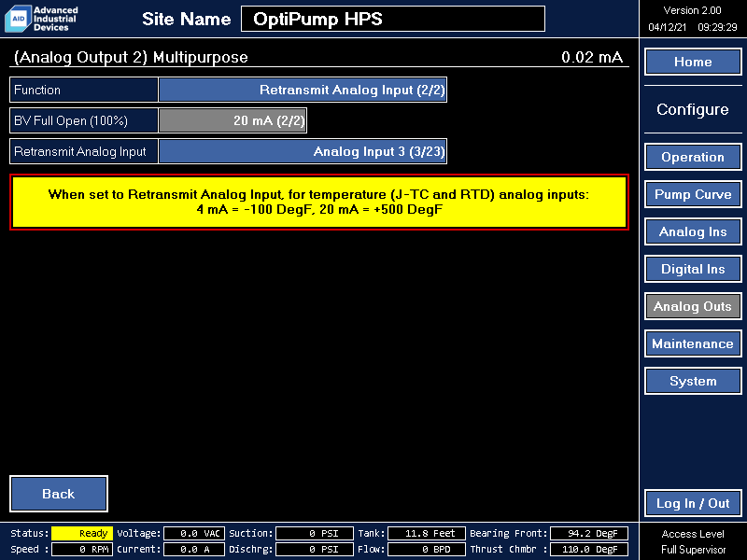
Task: Open the Operation configuration page
Action: click(693, 157)
